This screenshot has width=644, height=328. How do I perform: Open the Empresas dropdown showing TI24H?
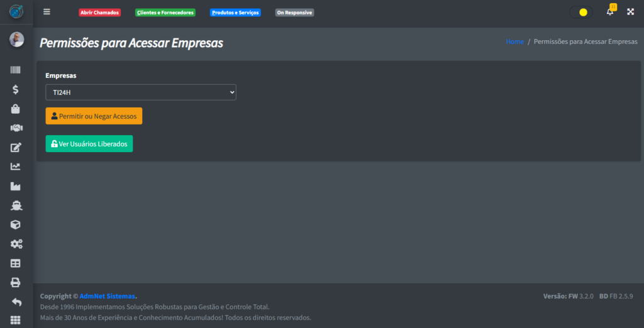140,92
